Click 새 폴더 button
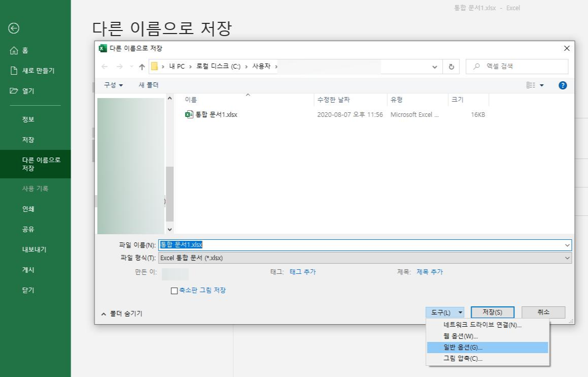This screenshot has height=377, width=588. coord(148,85)
